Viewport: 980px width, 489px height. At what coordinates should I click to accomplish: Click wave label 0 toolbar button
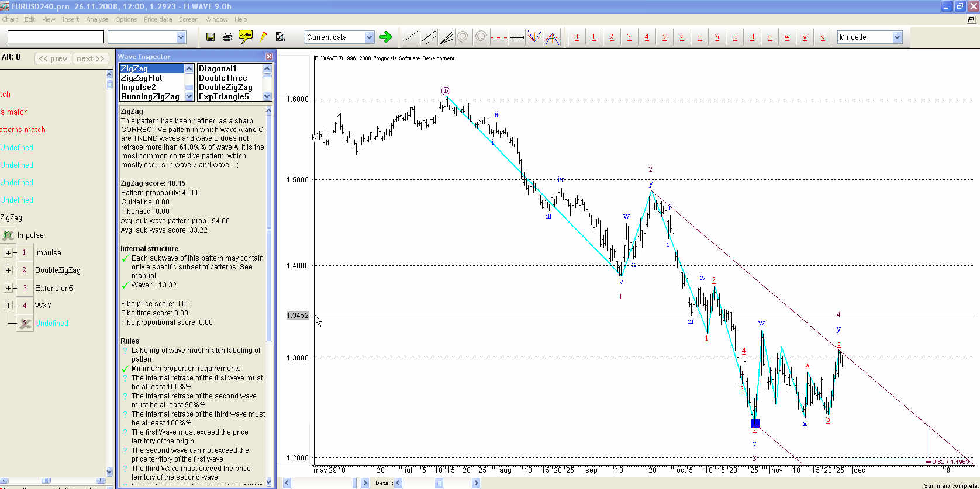point(577,37)
